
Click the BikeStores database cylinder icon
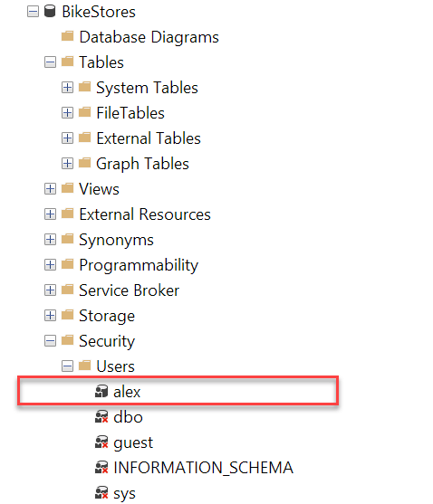tap(50, 11)
